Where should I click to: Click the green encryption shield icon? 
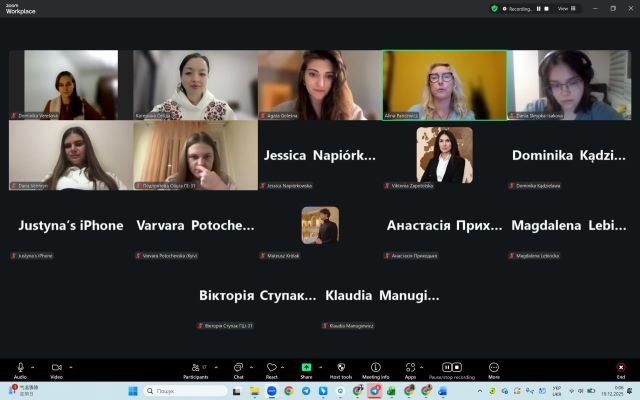494,8
